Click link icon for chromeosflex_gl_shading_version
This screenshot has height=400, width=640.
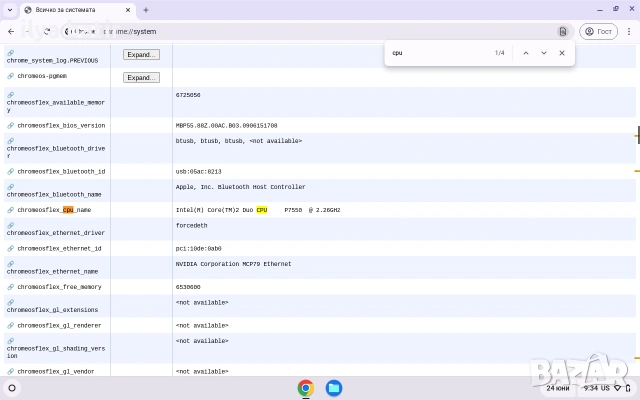pyautogui.click(x=11, y=341)
